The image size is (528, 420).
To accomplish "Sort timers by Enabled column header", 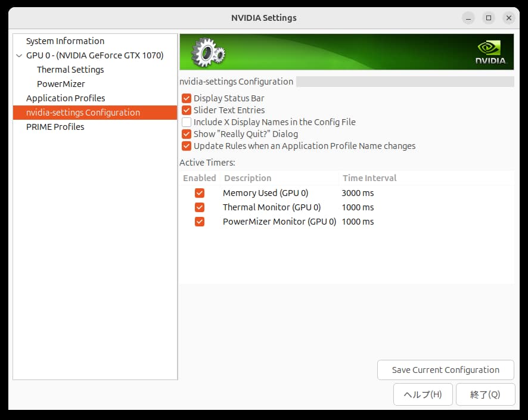I will click(x=200, y=178).
